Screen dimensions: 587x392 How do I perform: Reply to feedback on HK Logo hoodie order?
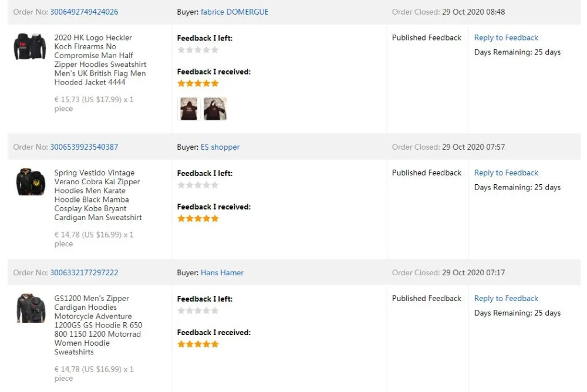point(506,38)
